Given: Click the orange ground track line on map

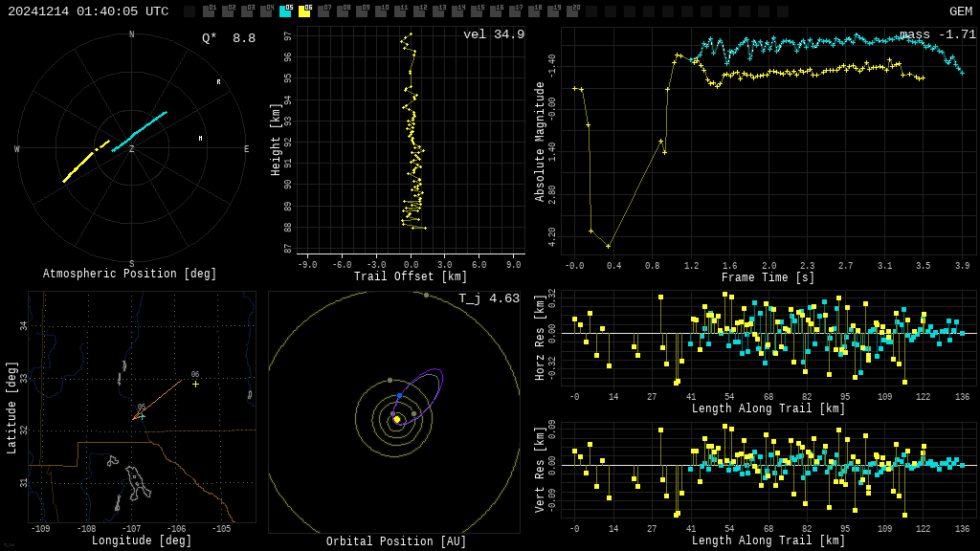Looking at the screenshot, I should pos(158,401).
